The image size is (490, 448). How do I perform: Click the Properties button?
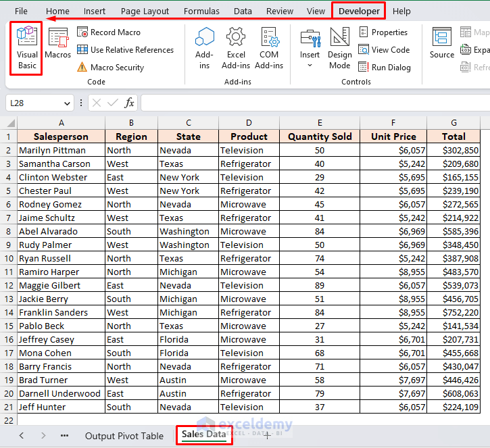[383, 32]
